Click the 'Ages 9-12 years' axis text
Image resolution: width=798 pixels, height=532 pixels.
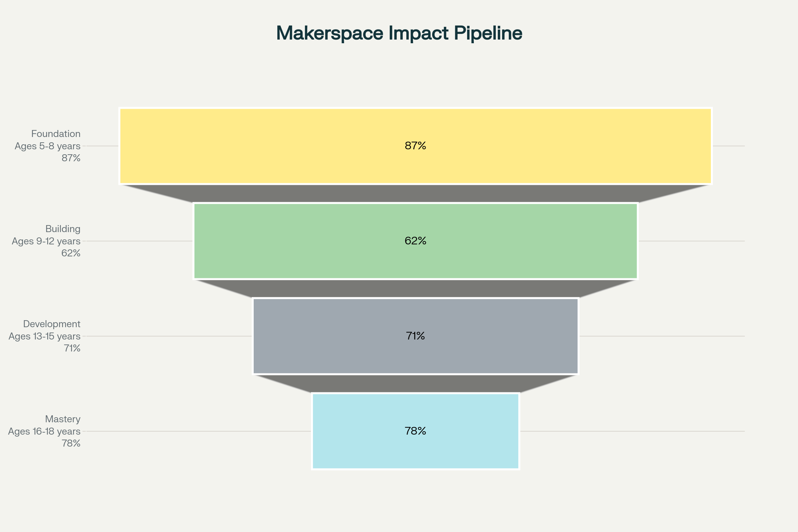[x=46, y=241]
